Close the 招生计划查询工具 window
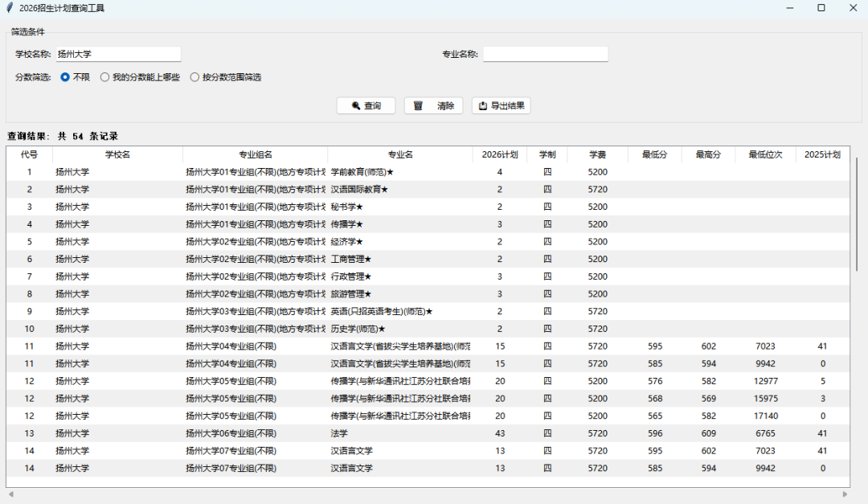This screenshot has height=504, width=868. coord(853,8)
